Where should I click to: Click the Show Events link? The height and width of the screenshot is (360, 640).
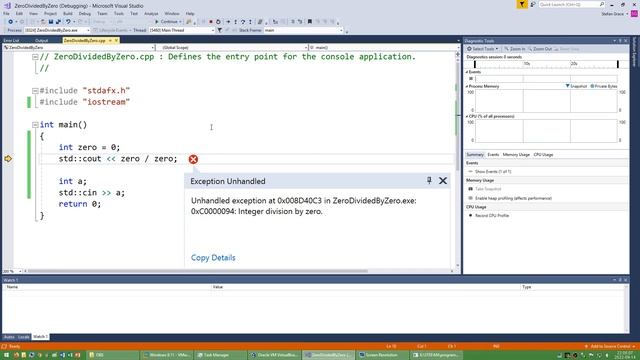point(493,172)
